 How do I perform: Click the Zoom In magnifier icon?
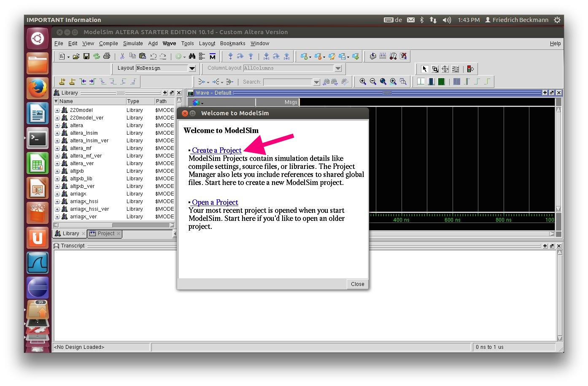tap(363, 82)
